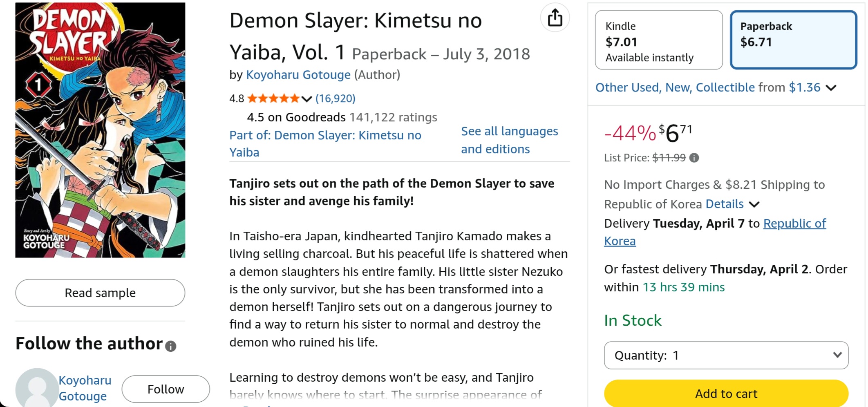The height and width of the screenshot is (407, 868).
Task: Open the Koyoharu Gotouge author link under title
Action: click(x=298, y=75)
